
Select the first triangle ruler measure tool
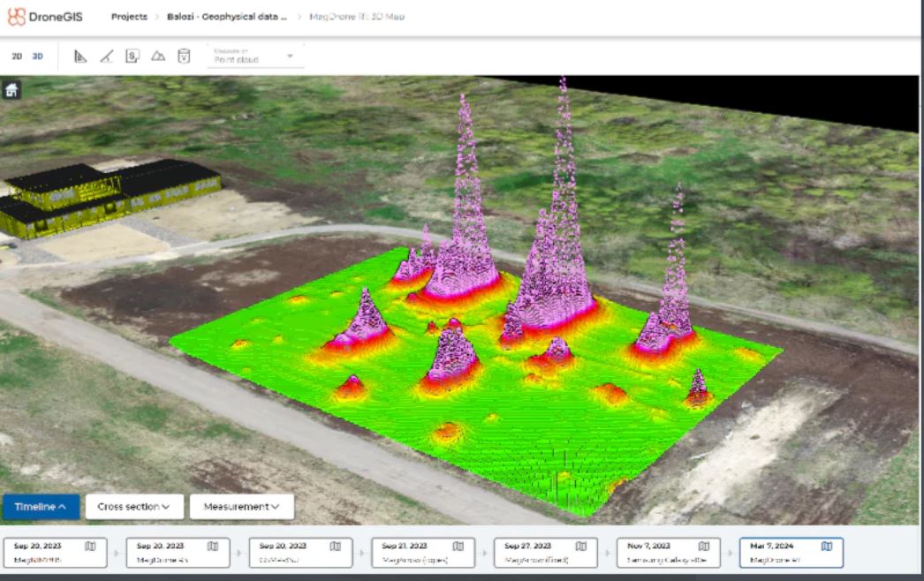(80, 57)
